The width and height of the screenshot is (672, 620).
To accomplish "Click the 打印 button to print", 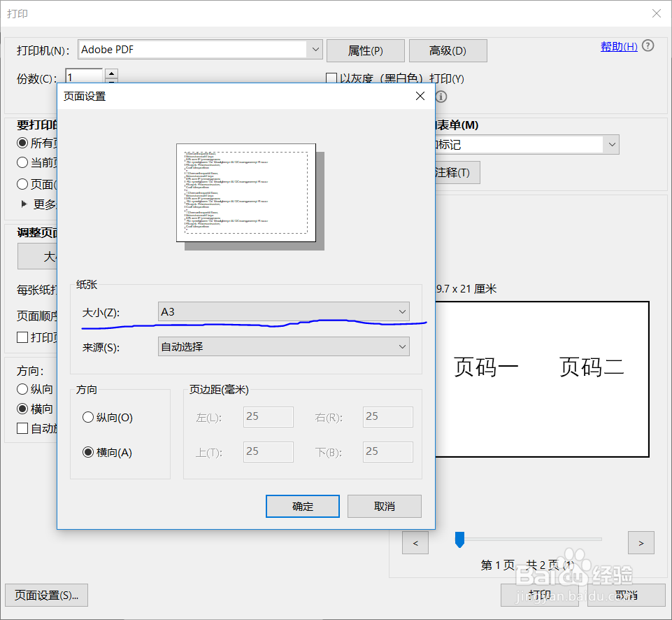I will point(540,595).
